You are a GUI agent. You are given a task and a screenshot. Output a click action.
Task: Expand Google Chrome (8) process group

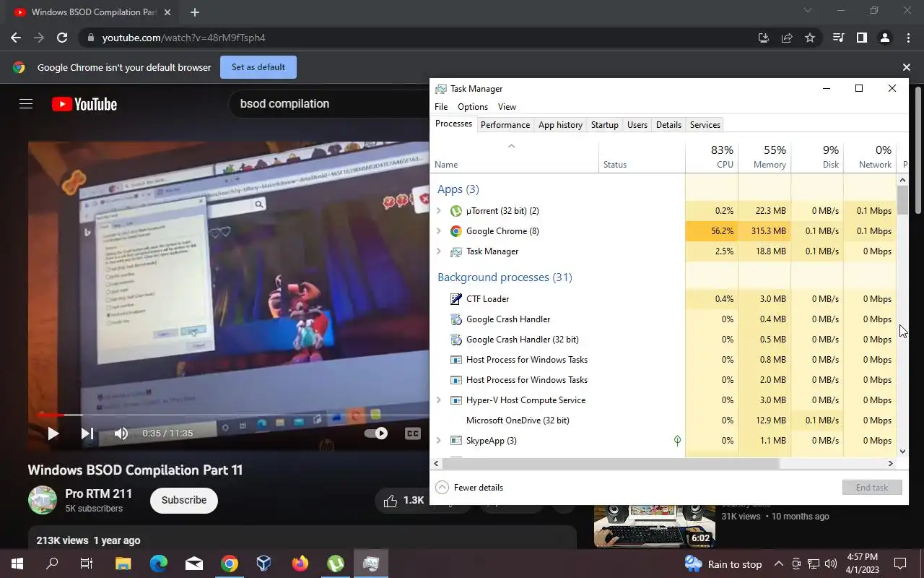[439, 231]
